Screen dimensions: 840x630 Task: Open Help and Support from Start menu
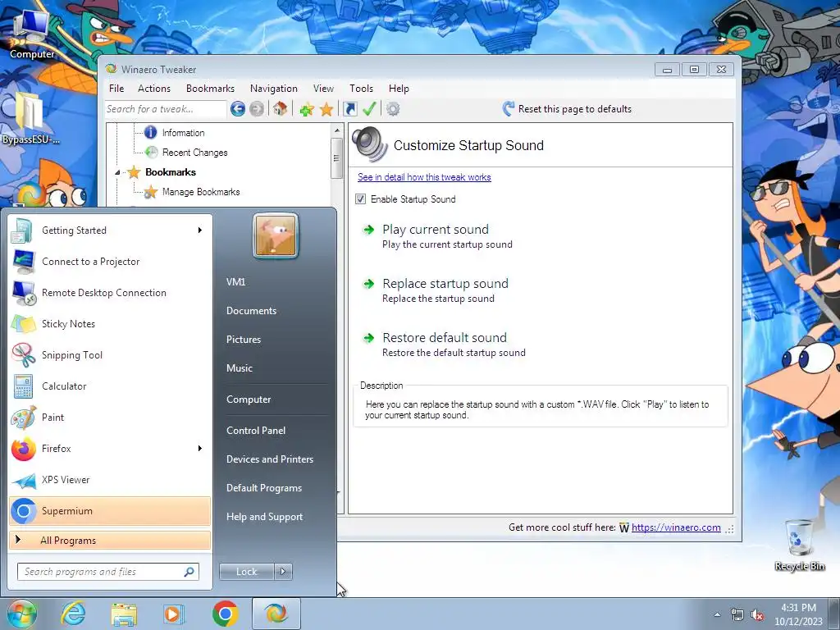click(265, 517)
